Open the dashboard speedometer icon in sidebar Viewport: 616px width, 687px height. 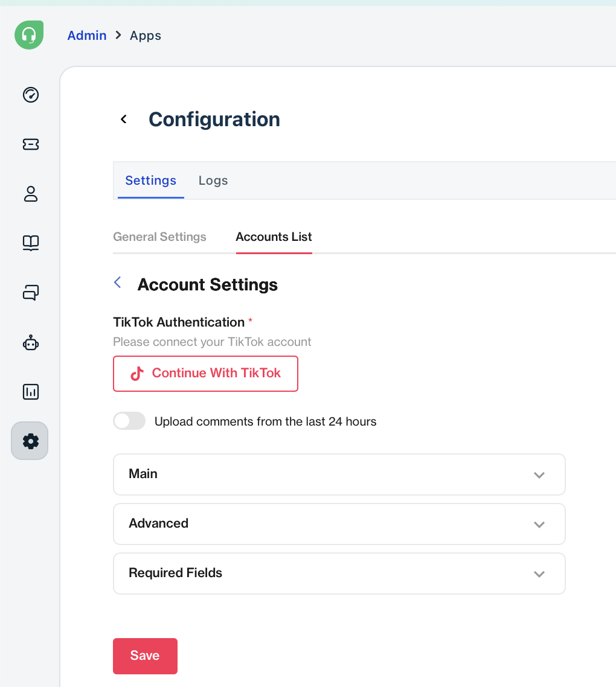31,95
